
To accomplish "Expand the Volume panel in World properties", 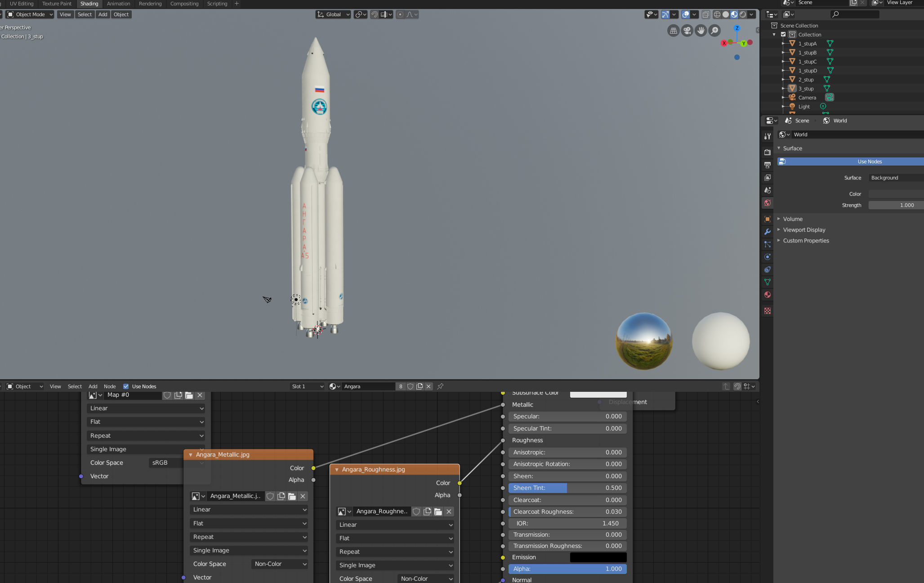I will pos(792,219).
